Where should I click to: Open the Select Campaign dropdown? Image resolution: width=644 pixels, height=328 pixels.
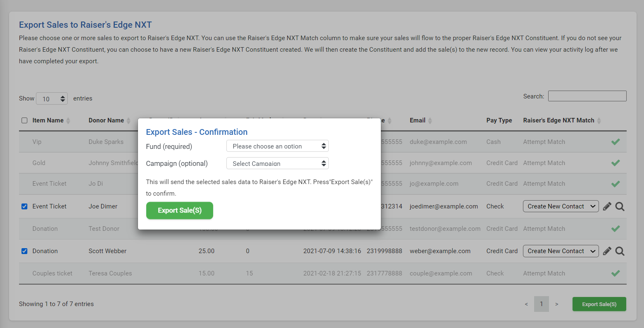click(x=278, y=163)
